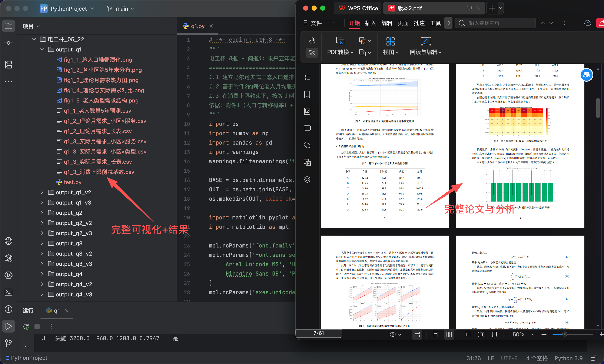
Task: Toggle the two-page view mode
Action: click(x=449, y=334)
